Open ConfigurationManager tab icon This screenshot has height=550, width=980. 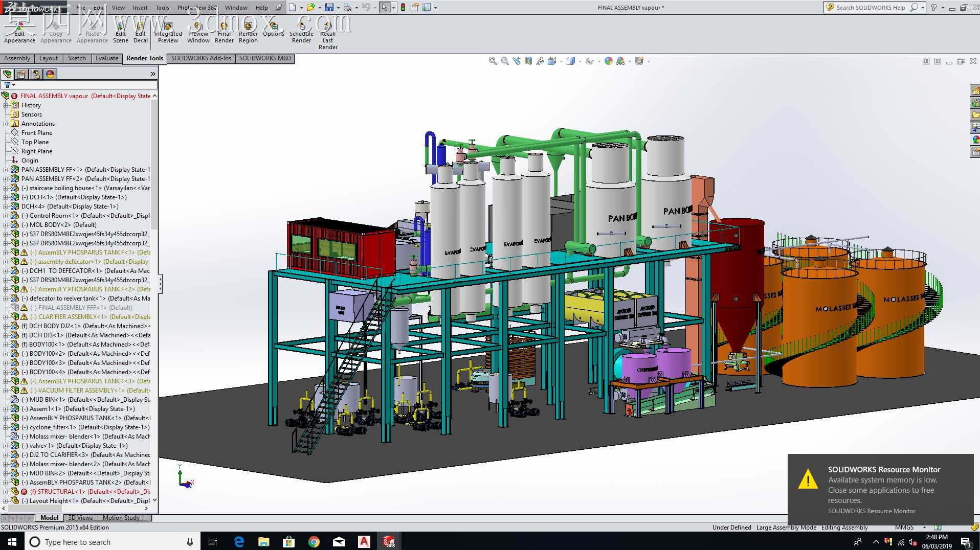(36, 74)
